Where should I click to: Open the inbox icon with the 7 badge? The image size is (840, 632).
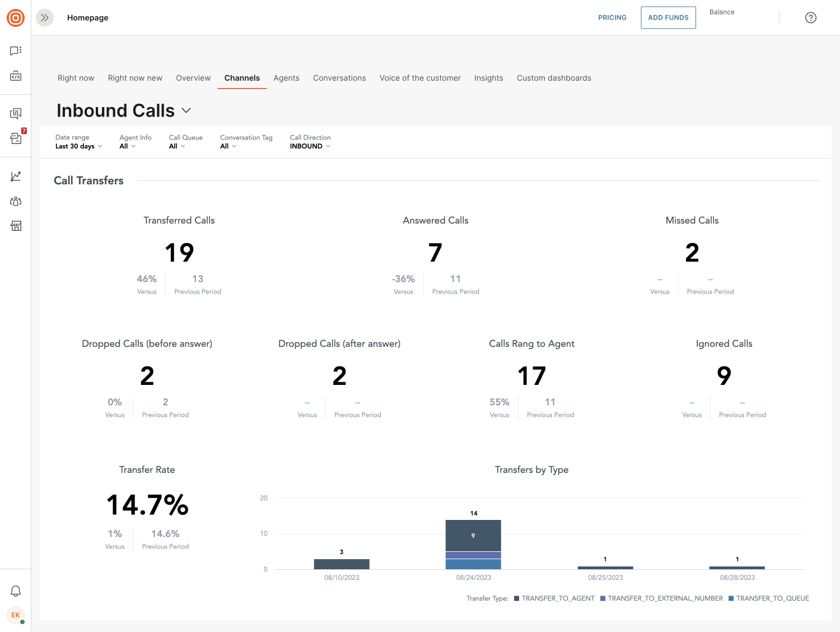click(15, 138)
